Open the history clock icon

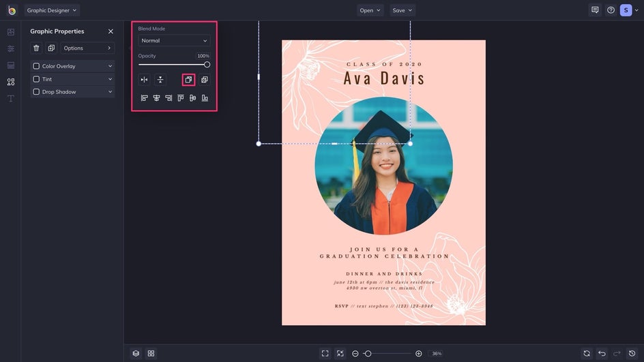tap(632, 353)
